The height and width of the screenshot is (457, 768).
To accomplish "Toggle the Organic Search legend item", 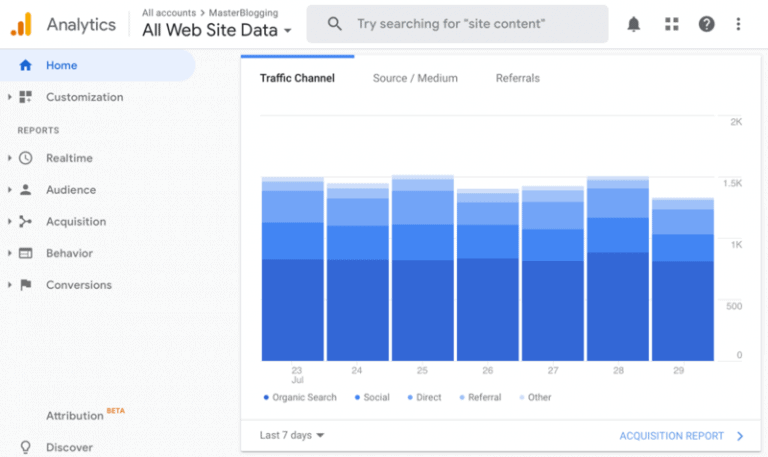I will pos(300,397).
